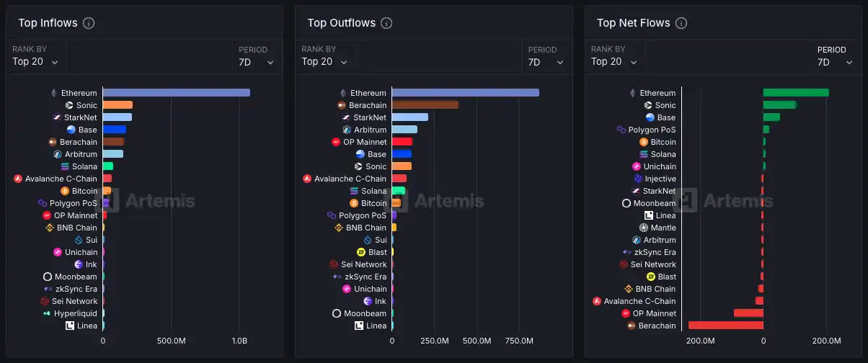Click the Sonic label in Top Net Flows
The image size is (868, 363).
[x=665, y=105]
